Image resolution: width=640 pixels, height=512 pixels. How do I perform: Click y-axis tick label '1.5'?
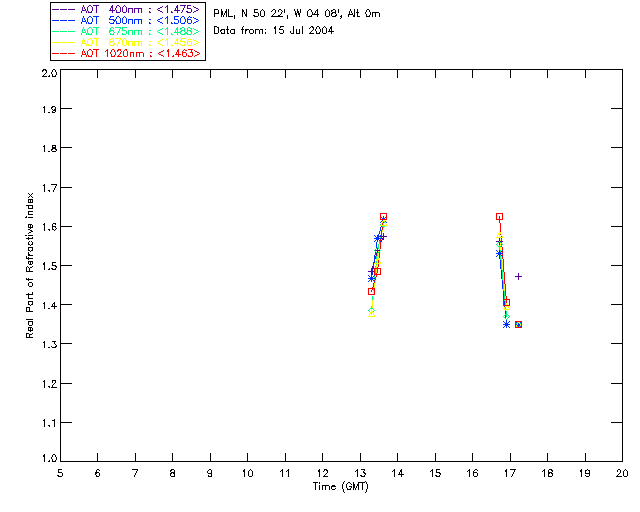(49, 266)
